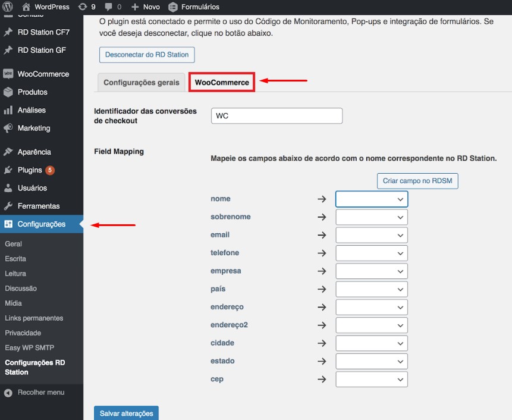Click the WooCommerce sidebar icon
This screenshot has width=512, height=420.
pos(8,74)
